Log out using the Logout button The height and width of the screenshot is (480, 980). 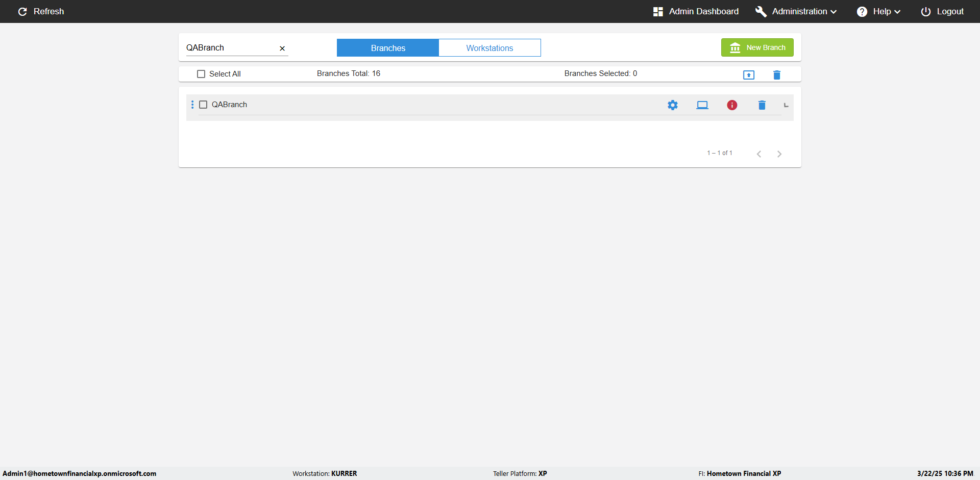coord(942,11)
